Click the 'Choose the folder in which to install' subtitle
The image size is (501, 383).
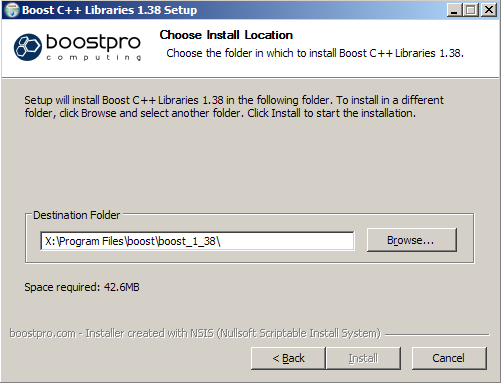click(315, 53)
